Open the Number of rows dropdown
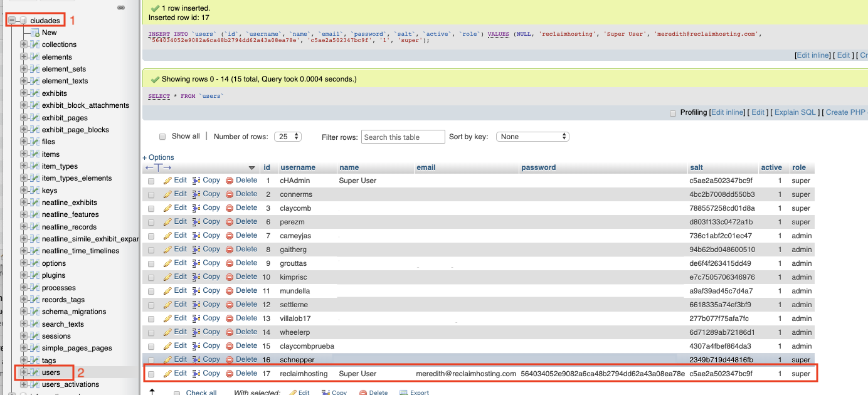The image size is (868, 395). [287, 136]
